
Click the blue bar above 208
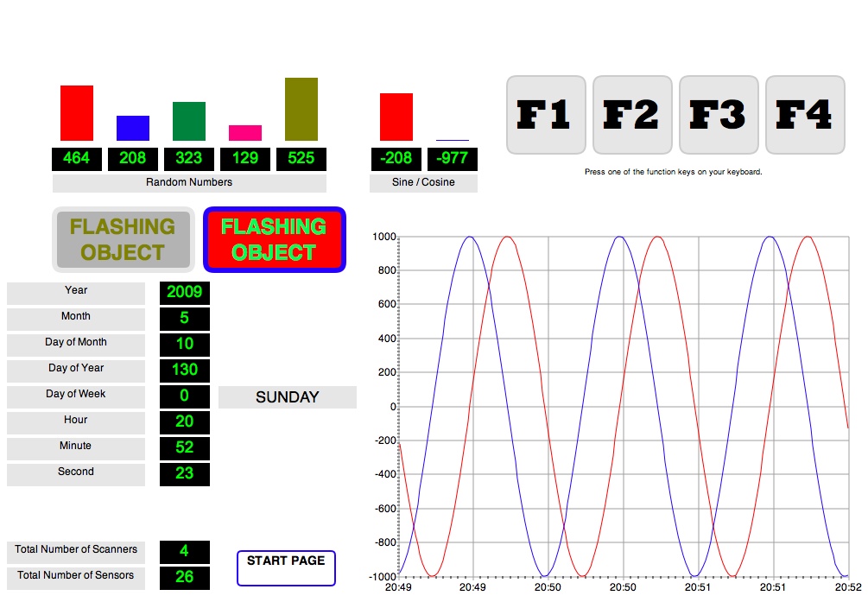(133, 128)
